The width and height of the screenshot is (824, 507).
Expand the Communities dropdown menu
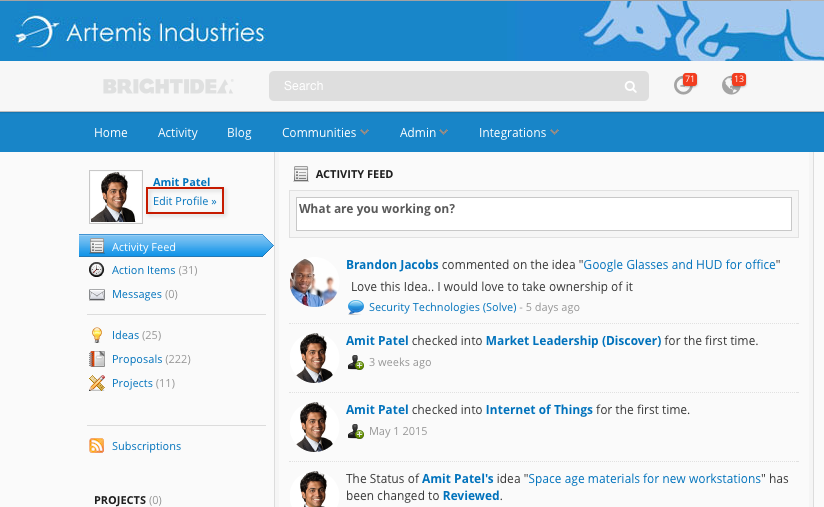(x=325, y=132)
